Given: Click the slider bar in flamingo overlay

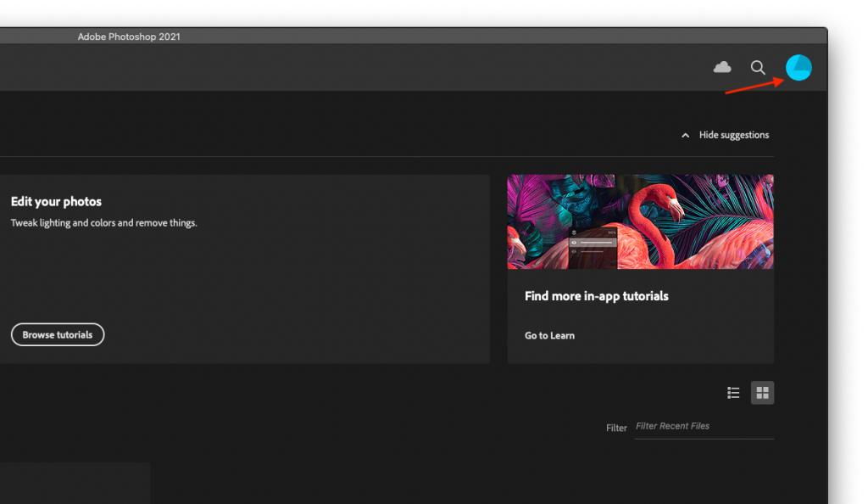Looking at the screenshot, I should point(597,242).
